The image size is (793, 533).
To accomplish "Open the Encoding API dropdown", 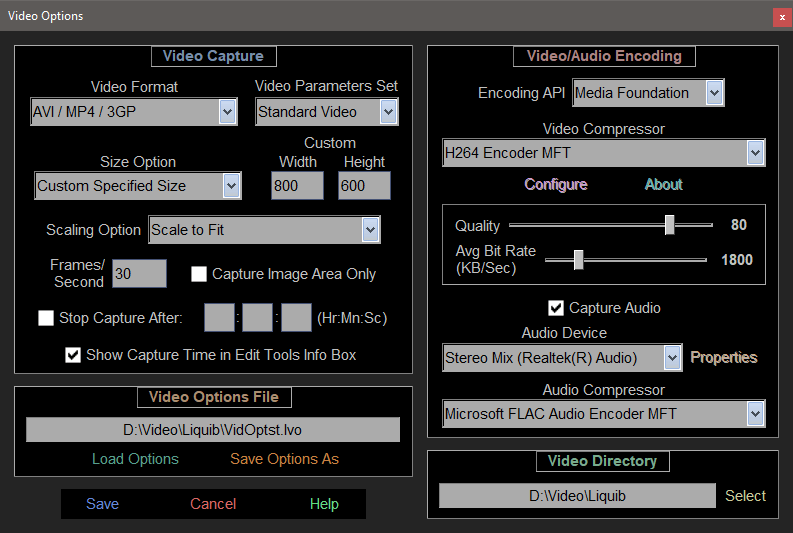I will (x=713, y=93).
